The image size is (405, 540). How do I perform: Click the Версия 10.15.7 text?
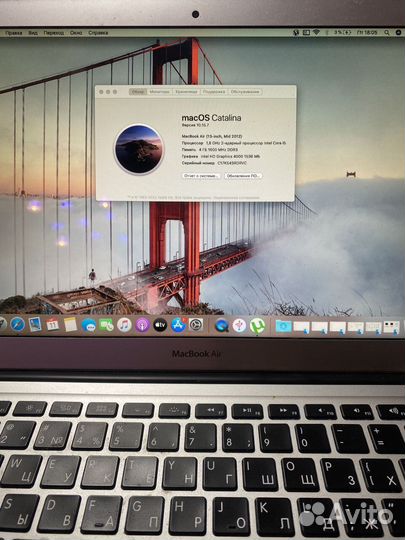pos(195,125)
